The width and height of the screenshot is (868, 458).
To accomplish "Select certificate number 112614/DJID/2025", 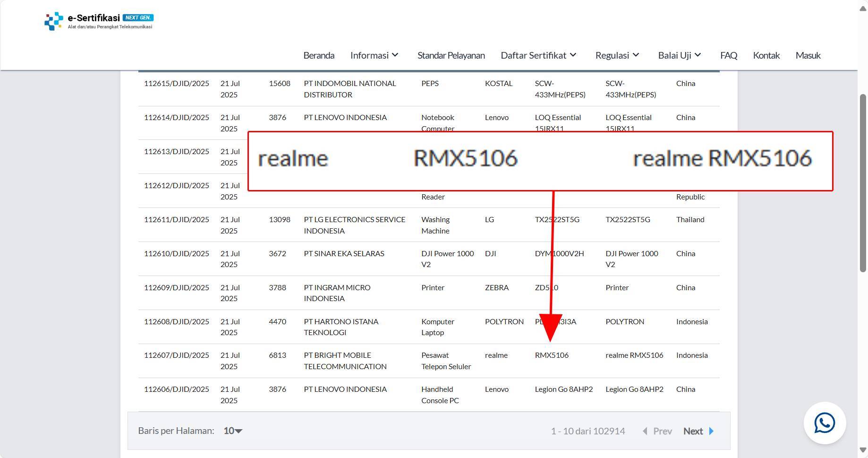I will tap(177, 117).
